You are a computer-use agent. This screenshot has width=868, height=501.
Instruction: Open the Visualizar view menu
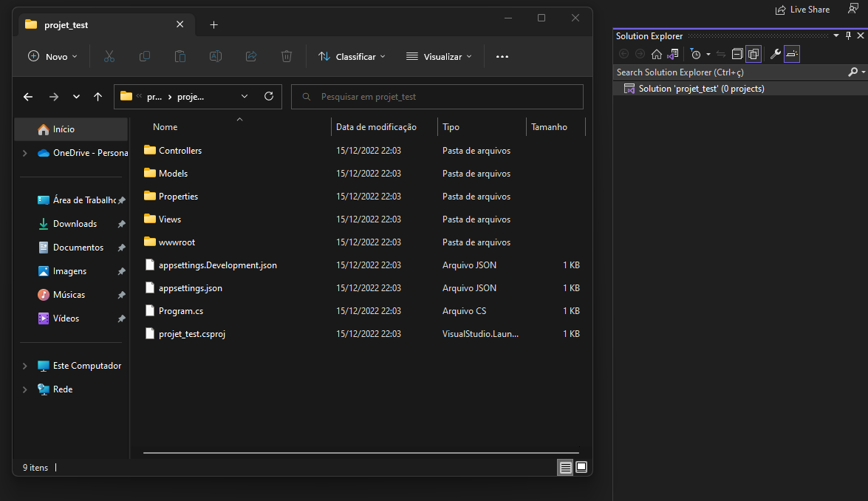[x=439, y=56]
